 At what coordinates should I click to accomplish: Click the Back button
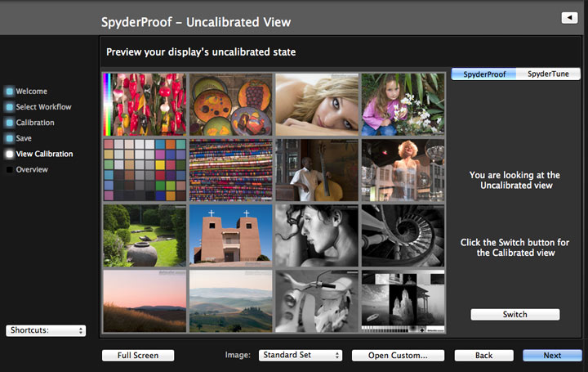483,356
